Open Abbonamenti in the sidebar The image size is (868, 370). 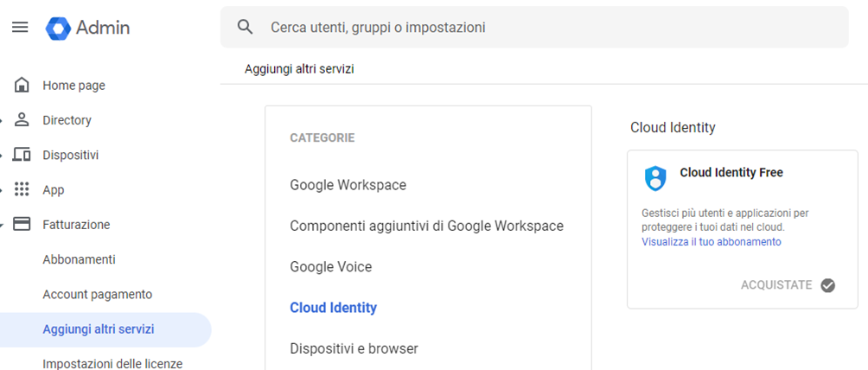pos(80,259)
